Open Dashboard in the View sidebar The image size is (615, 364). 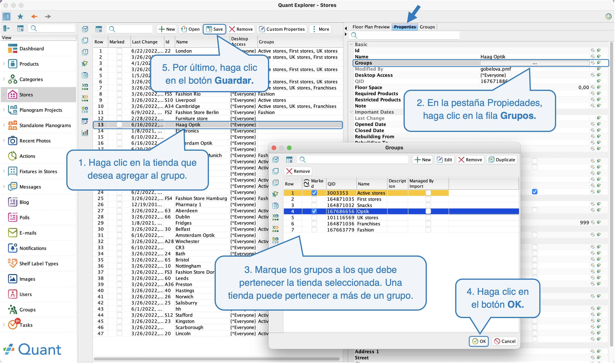click(x=32, y=48)
